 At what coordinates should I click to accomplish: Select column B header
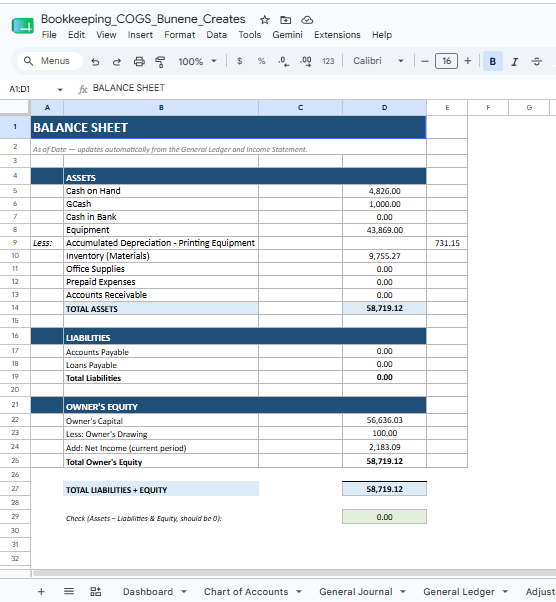(x=161, y=108)
